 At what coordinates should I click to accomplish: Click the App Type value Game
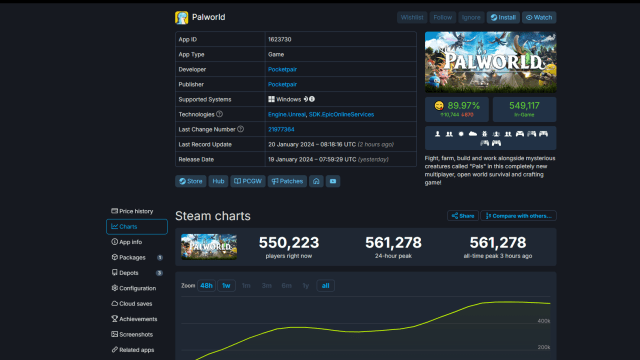tap(276, 54)
